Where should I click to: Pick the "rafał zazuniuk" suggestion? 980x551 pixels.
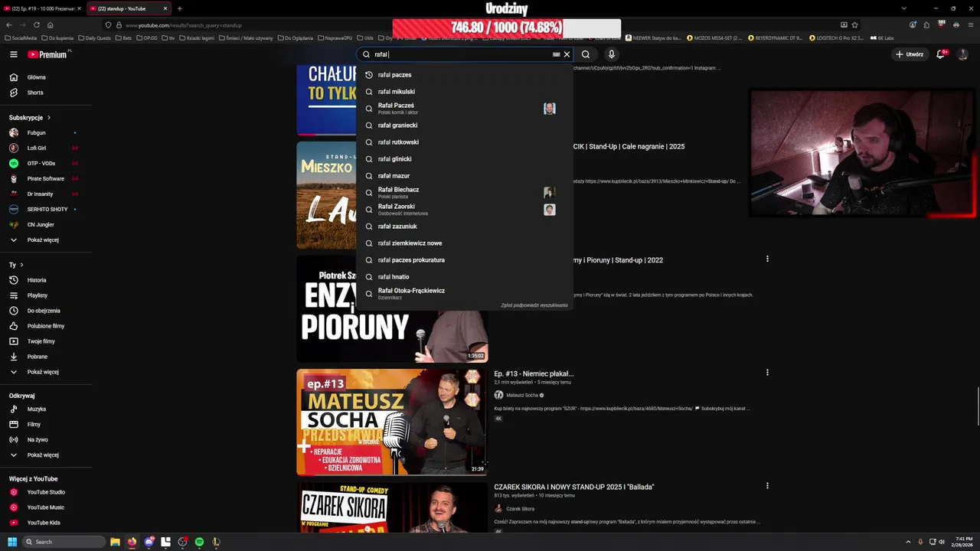tap(464, 227)
